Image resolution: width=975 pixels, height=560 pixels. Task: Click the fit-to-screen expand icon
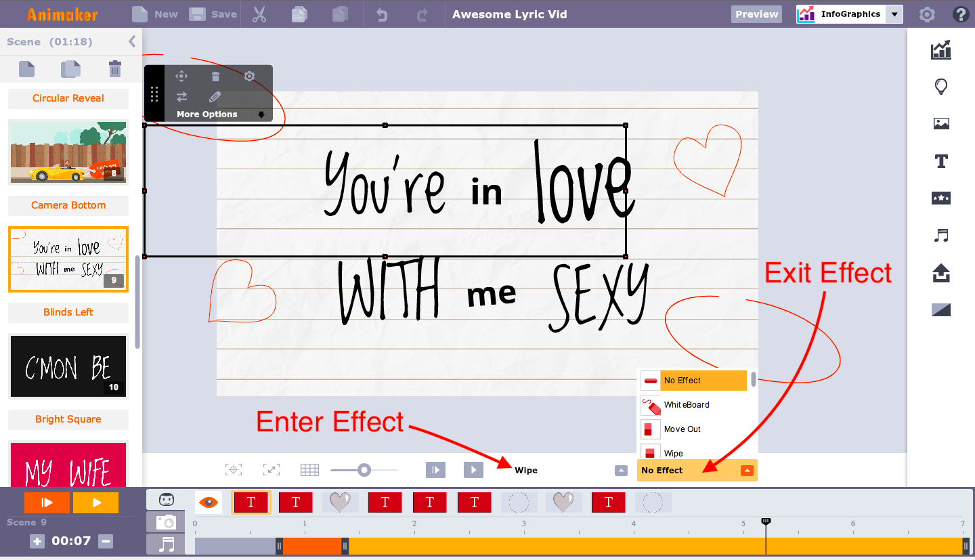pyautogui.click(x=271, y=470)
